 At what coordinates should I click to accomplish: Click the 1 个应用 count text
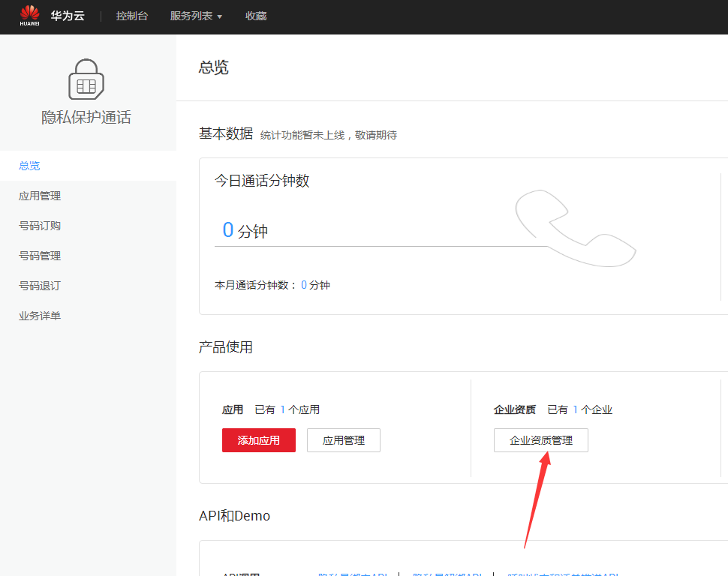pyautogui.click(x=299, y=409)
